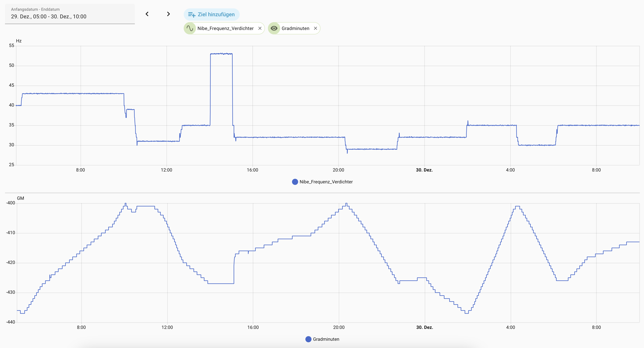Viewport: 644px width, 348px height.
Task: Click the 53 Hz peak in frequency chart
Action: [x=221, y=54]
